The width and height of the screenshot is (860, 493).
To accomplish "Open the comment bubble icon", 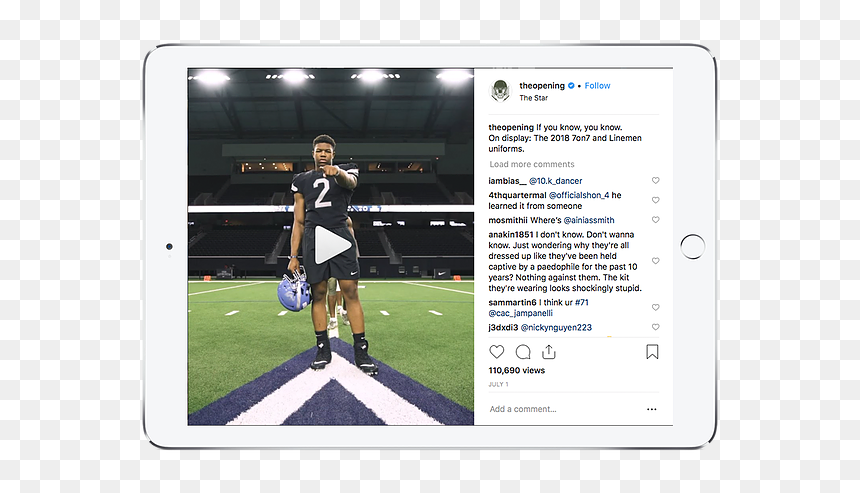I will pyautogui.click(x=523, y=352).
